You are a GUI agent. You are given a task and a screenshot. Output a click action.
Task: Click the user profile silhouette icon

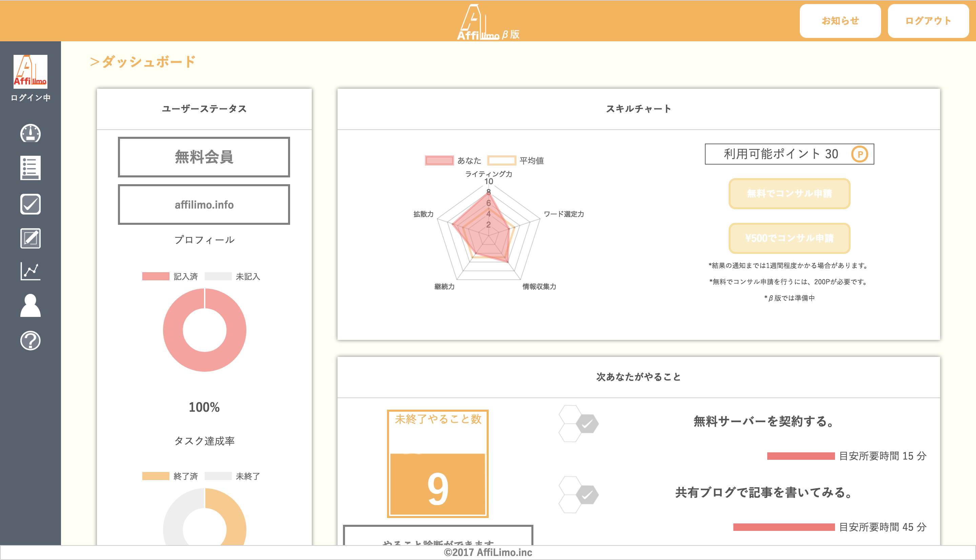[30, 305]
